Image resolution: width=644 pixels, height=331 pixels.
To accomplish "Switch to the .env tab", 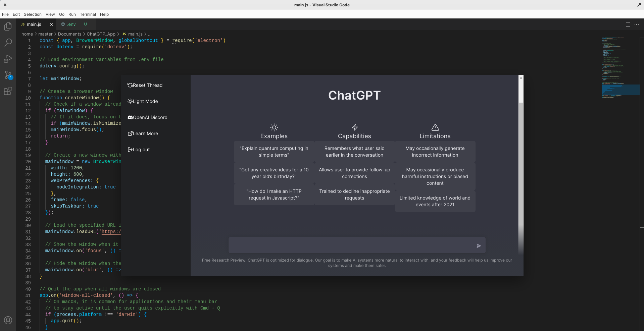I will click(x=76, y=24).
